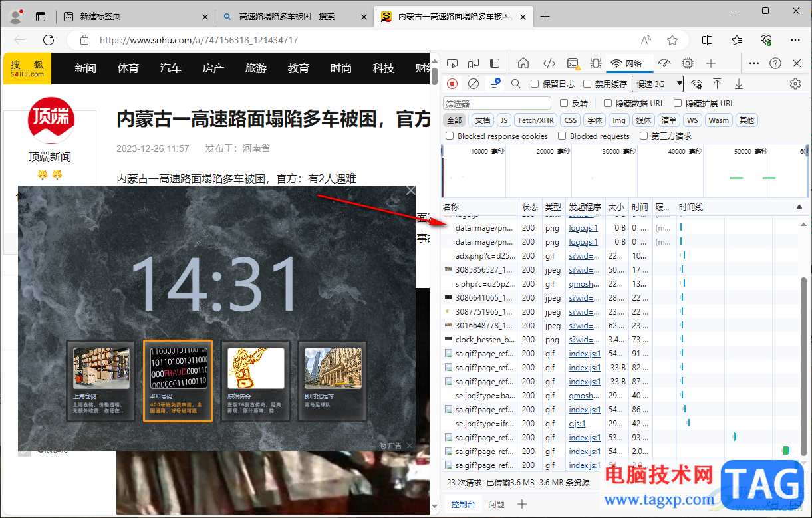This screenshot has width=812, height=518.
Task: Open the 问题 drawer tab
Action: (497, 505)
